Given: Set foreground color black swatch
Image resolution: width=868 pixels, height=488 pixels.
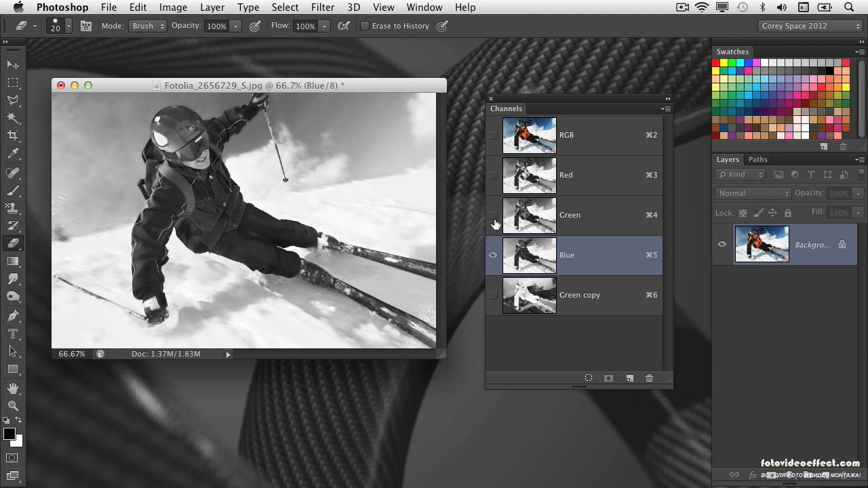Looking at the screenshot, I should [9, 434].
